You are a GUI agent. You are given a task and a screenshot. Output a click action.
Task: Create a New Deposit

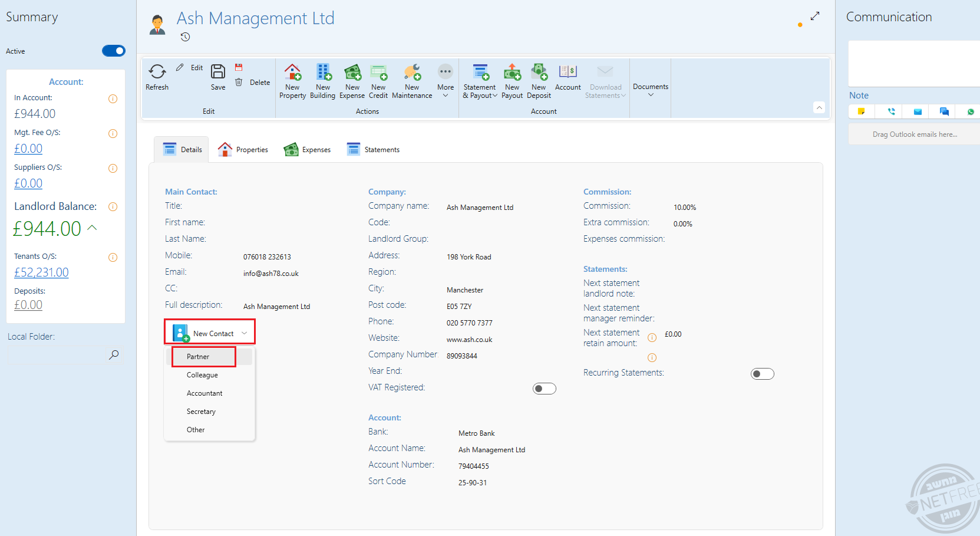pos(539,81)
